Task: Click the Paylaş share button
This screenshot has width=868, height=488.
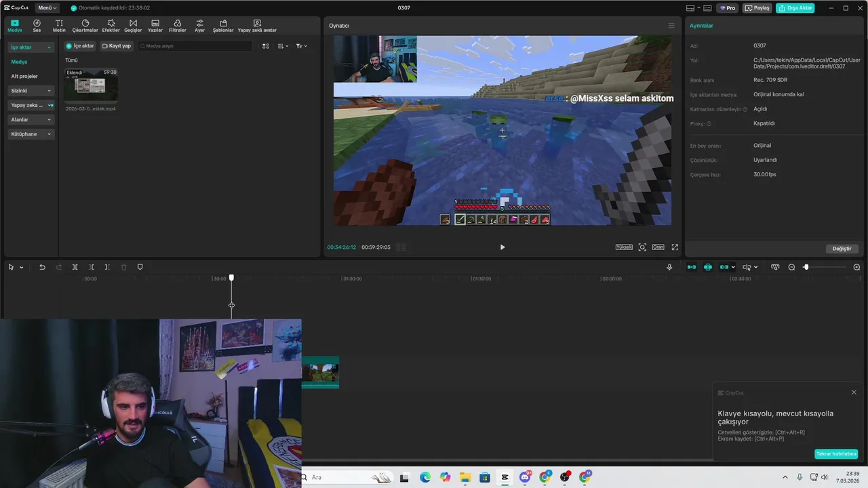Action: [x=757, y=8]
